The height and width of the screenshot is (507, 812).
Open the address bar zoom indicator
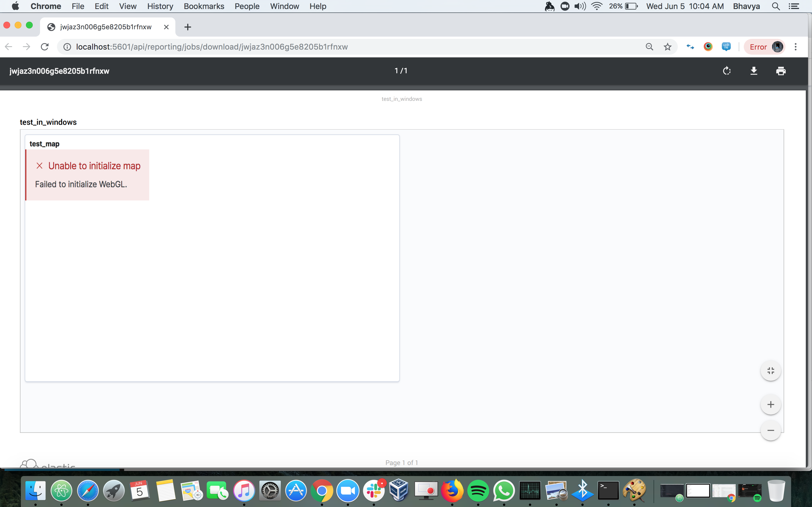click(x=649, y=47)
